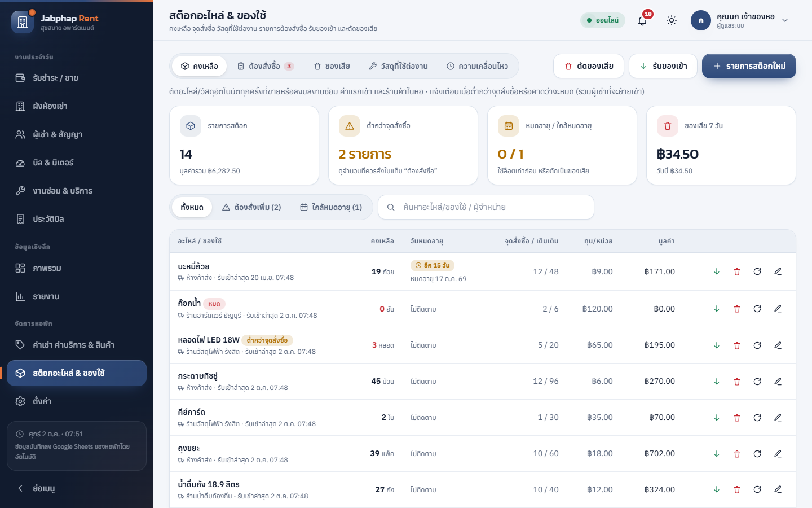Viewport: 812px width, 508px height.
Task: Click the trash icon for ถุงขยะ
Action: point(737,453)
